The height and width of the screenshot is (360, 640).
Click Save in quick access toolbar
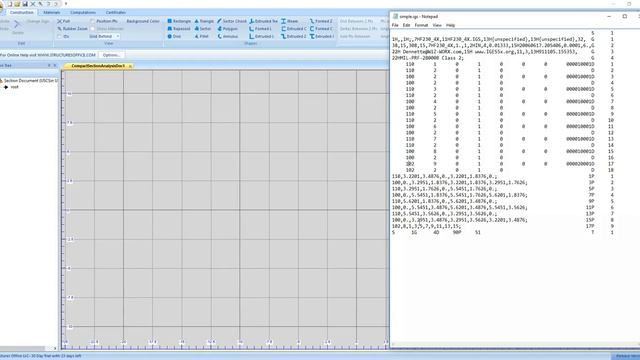pos(25,4)
